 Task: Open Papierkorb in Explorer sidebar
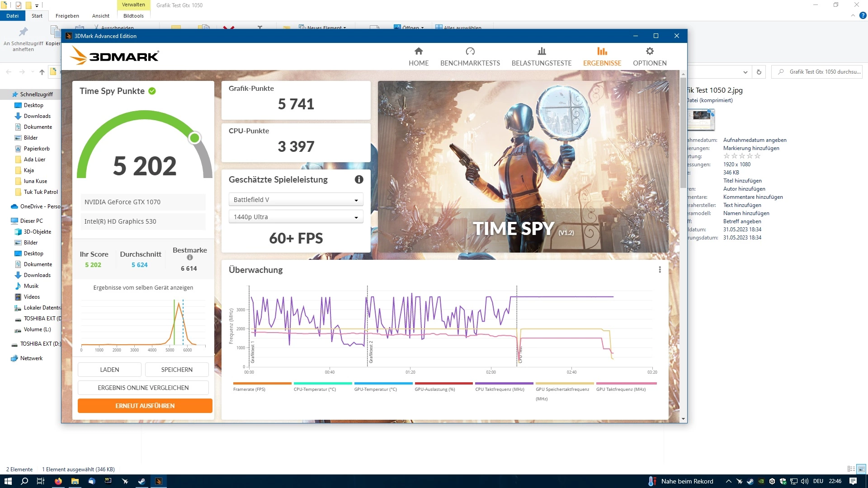[x=37, y=149]
